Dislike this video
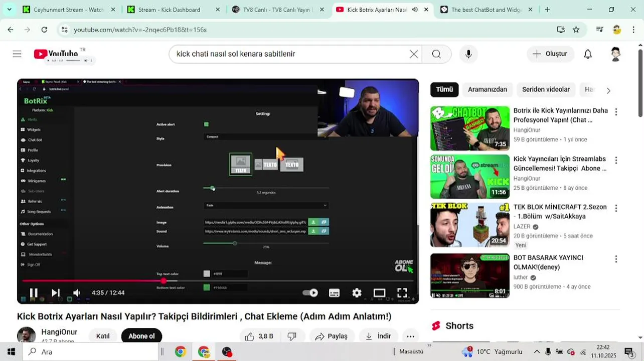644x361 pixels. 292,336
